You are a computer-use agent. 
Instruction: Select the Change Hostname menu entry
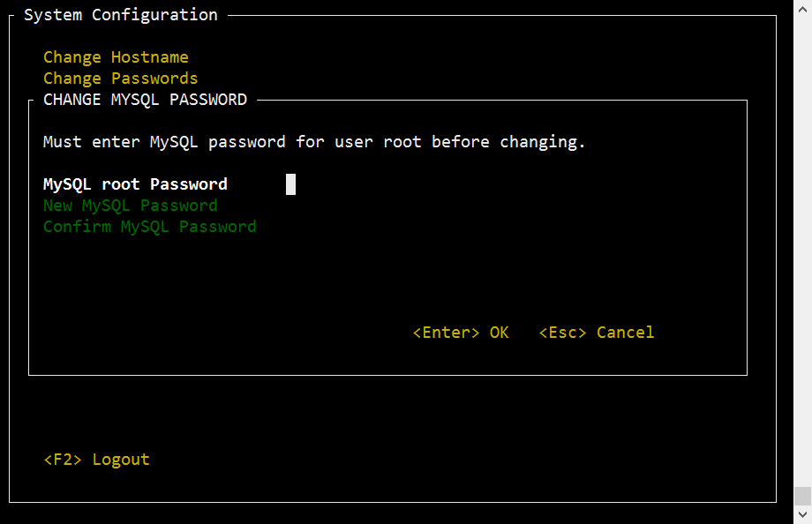click(116, 57)
